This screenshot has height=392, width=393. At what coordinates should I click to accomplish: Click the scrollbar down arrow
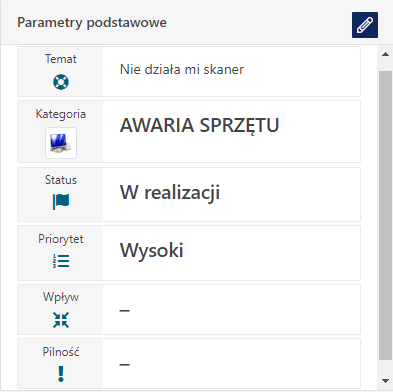point(386,381)
